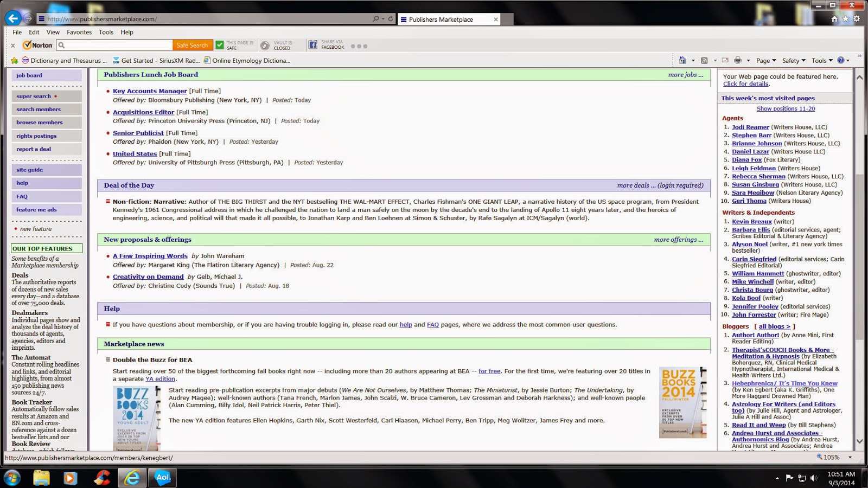
Task: Close the Publishers Marketplace tab
Action: [495, 20]
